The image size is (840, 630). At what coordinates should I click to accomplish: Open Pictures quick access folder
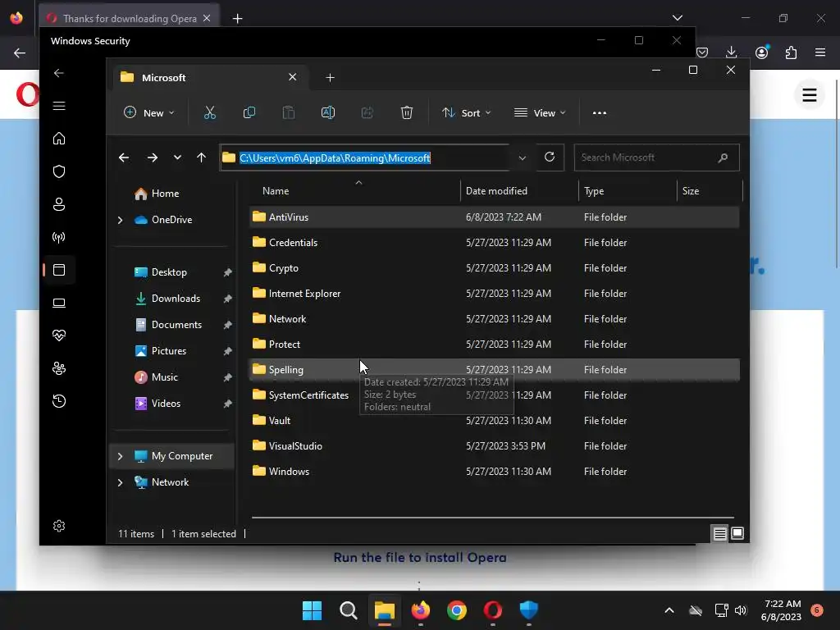click(169, 351)
